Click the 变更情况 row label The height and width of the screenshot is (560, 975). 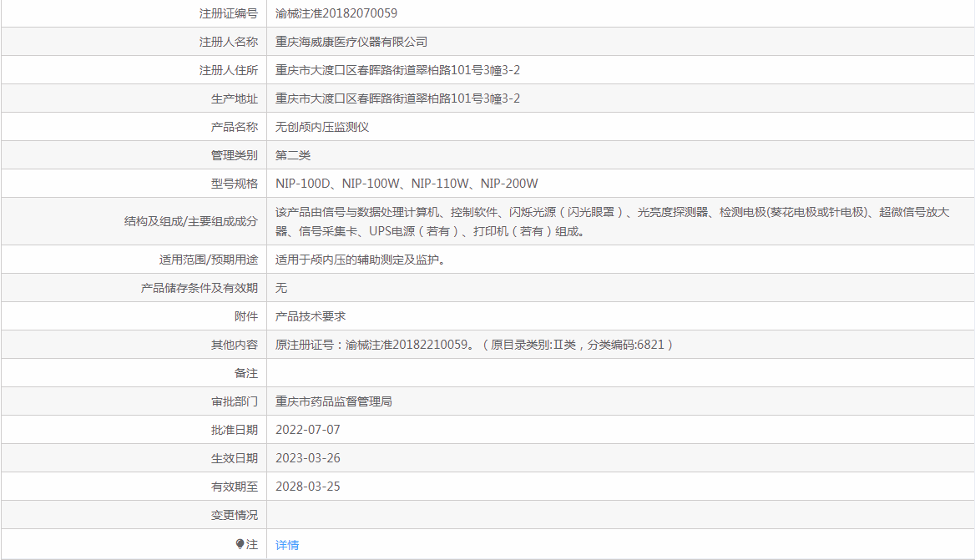pos(234,515)
